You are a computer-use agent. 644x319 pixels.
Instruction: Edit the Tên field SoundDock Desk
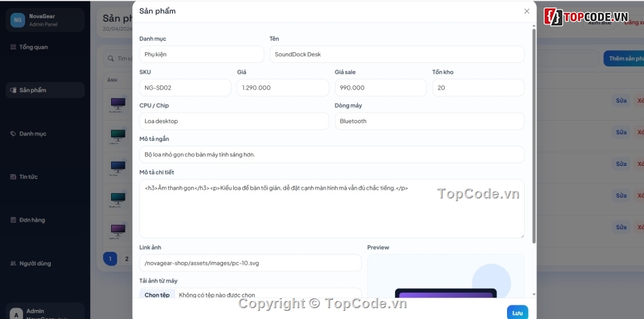click(397, 54)
